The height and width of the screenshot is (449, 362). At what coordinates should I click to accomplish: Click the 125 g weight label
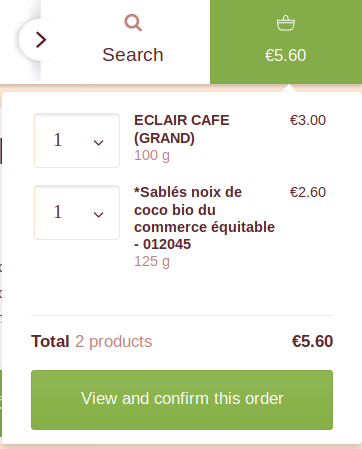point(152,262)
